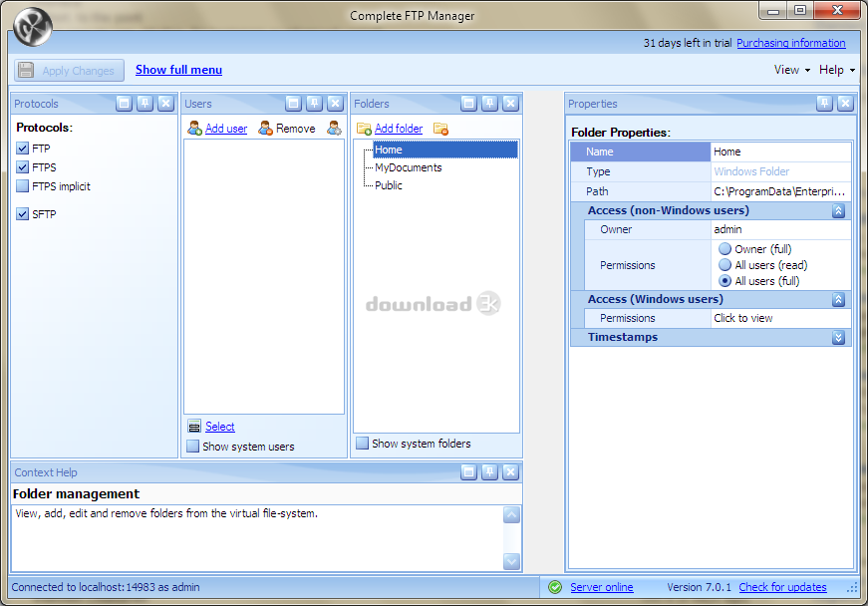This screenshot has width=868, height=606.
Task: Click the Path value field
Action: pyautogui.click(x=780, y=191)
